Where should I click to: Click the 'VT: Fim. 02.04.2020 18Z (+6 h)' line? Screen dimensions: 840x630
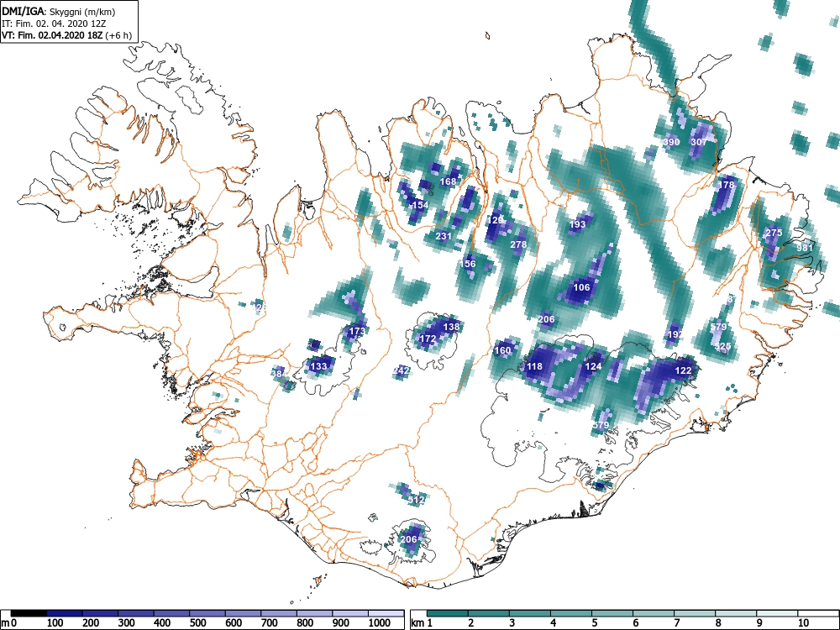66,35
